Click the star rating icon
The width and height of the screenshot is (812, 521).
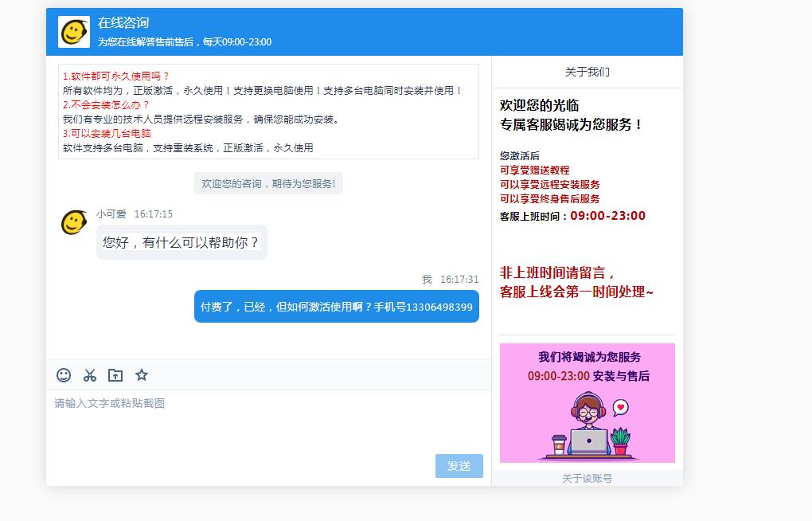tap(142, 374)
